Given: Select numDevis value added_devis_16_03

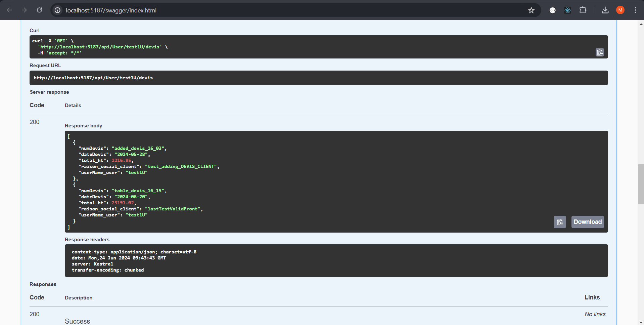Looking at the screenshot, I should (138, 148).
